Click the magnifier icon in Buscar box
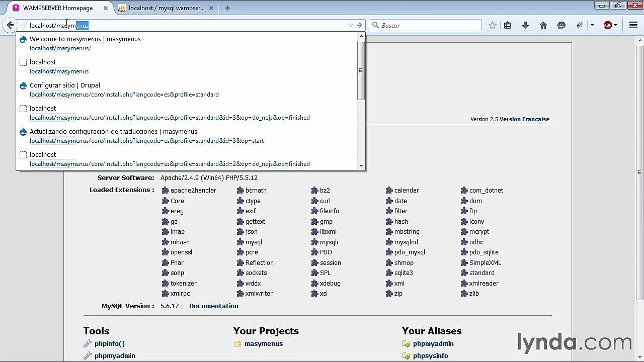The image size is (644, 362). tap(375, 25)
